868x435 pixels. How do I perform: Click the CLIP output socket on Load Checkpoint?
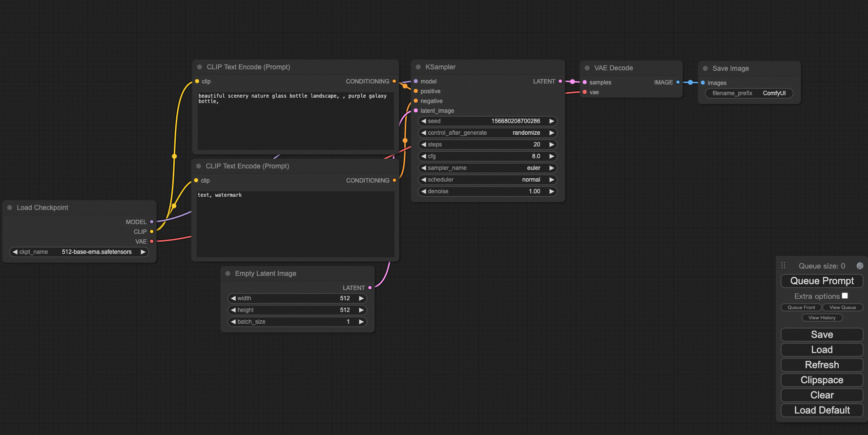pyautogui.click(x=152, y=231)
